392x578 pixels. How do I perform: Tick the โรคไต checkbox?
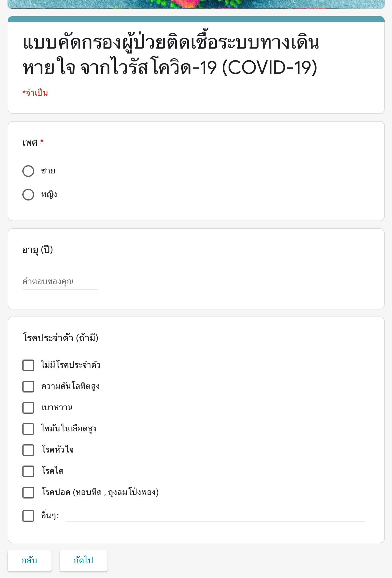[x=28, y=471]
